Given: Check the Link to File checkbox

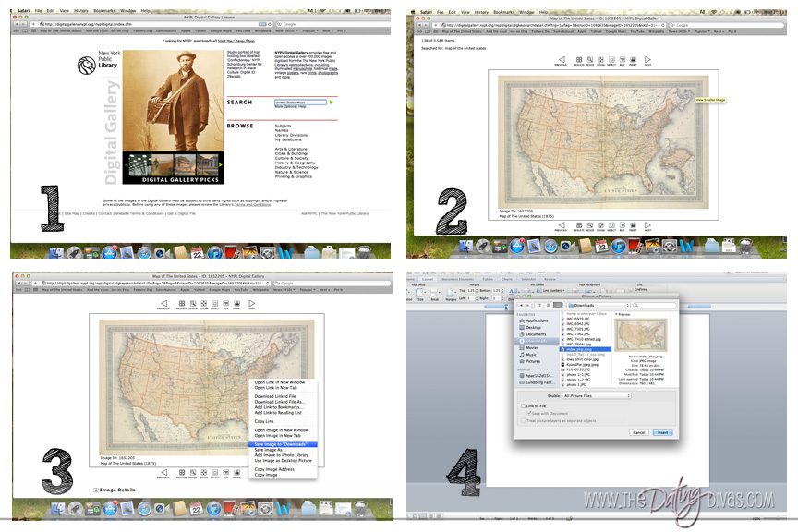Looking at the screenshot, I should (523, 405).
